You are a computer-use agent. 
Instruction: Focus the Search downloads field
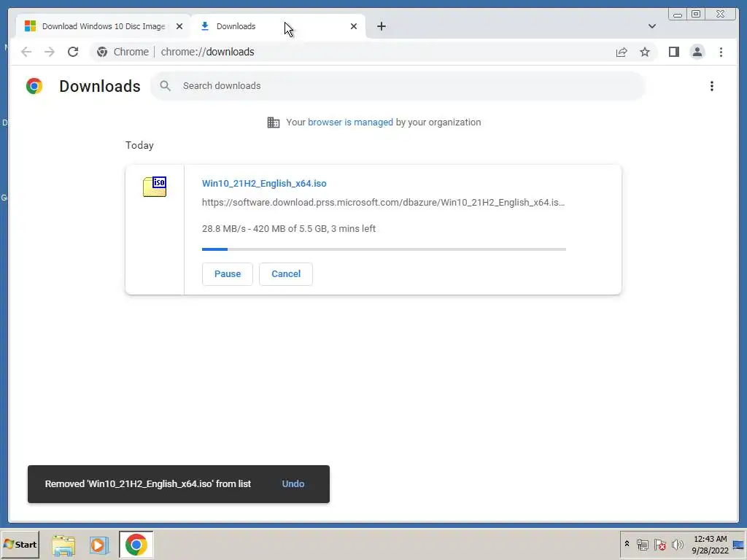pos(398,86)
